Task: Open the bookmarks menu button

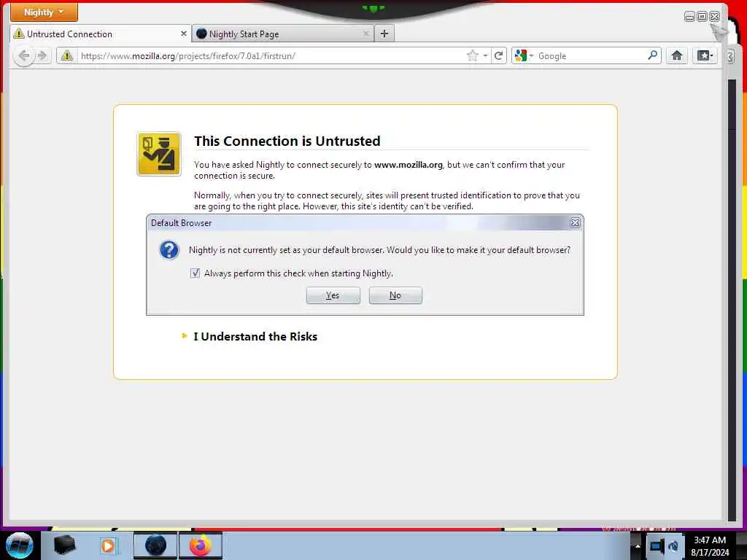Action: click(705, 55)
